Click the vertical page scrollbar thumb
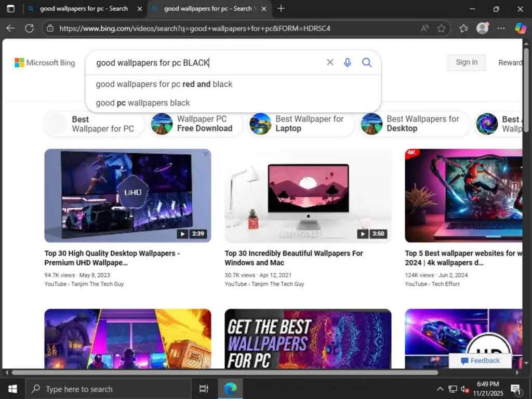This screenshot has width=532, height=399. (526, 90)
